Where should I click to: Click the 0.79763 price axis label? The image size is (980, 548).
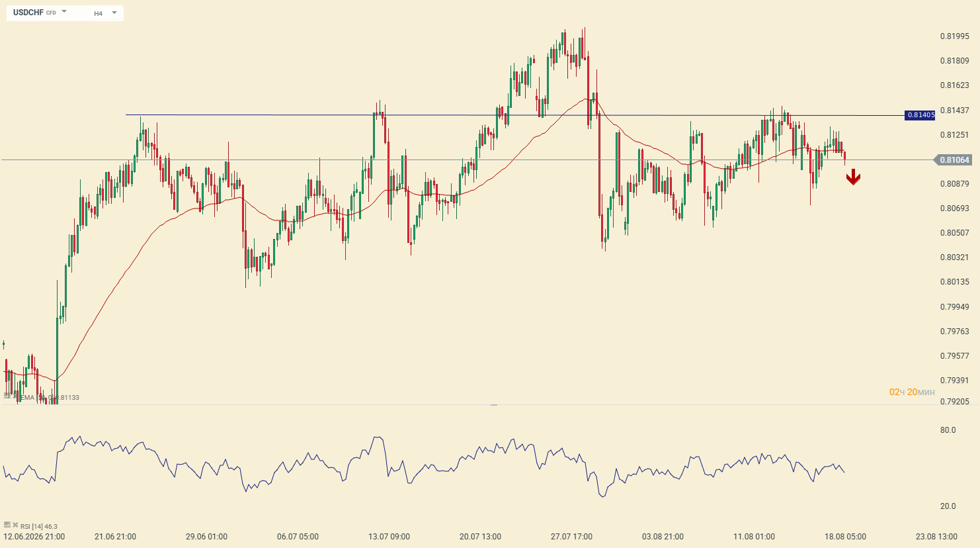pos(955,332)
